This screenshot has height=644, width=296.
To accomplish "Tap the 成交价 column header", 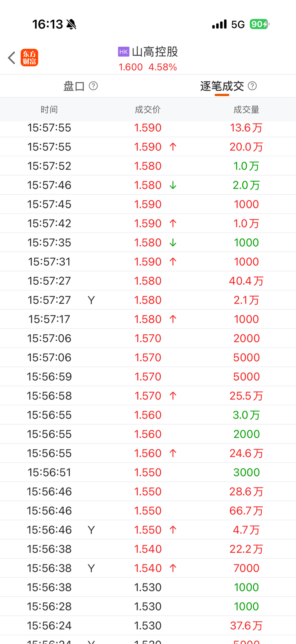I will click(148, 110).
